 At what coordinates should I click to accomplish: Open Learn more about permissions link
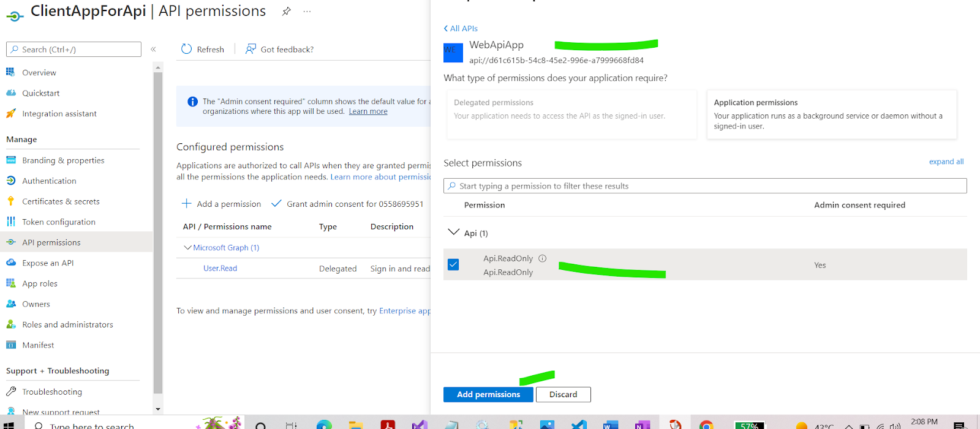click(x=380, y=177)
